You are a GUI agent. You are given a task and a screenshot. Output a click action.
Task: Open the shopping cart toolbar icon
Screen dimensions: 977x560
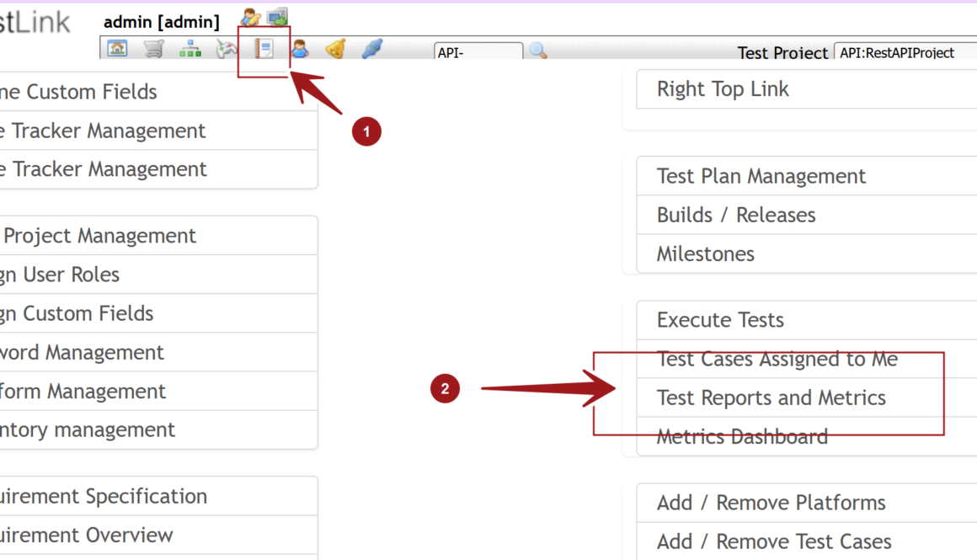tap(153, 49)
